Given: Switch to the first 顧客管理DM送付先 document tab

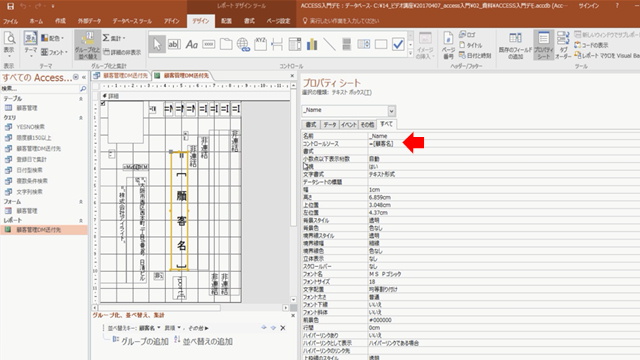Looking at the screenshot, I should (121, 76).
